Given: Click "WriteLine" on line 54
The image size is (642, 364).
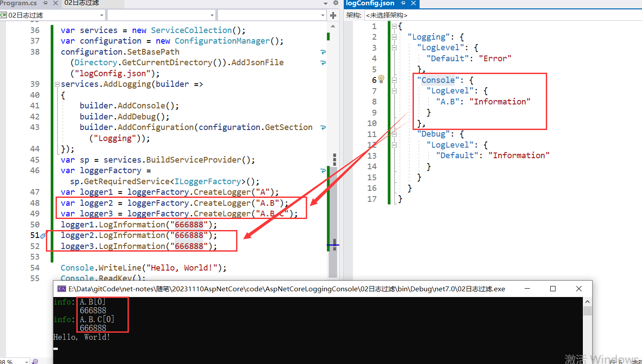Looking at the screenshot, I should (x=120, y=268).
